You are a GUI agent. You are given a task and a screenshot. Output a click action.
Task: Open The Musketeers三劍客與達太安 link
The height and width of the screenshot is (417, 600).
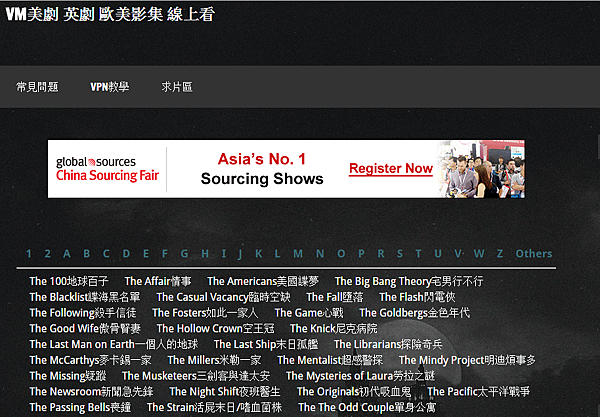coord(196,376)
